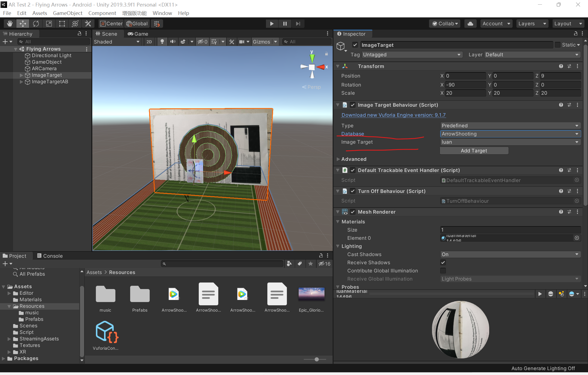
Task: Select the Rotate tool
Action: 36,23
